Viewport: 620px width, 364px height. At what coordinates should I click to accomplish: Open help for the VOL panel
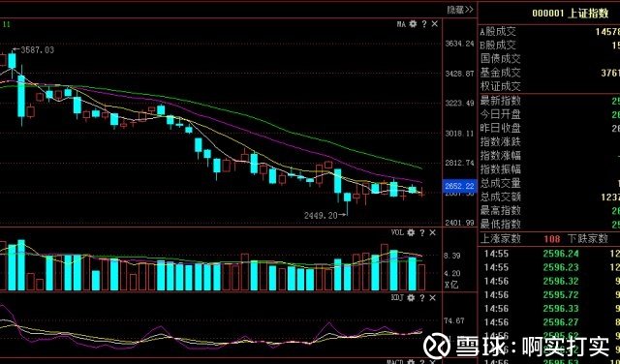[422, 232]
